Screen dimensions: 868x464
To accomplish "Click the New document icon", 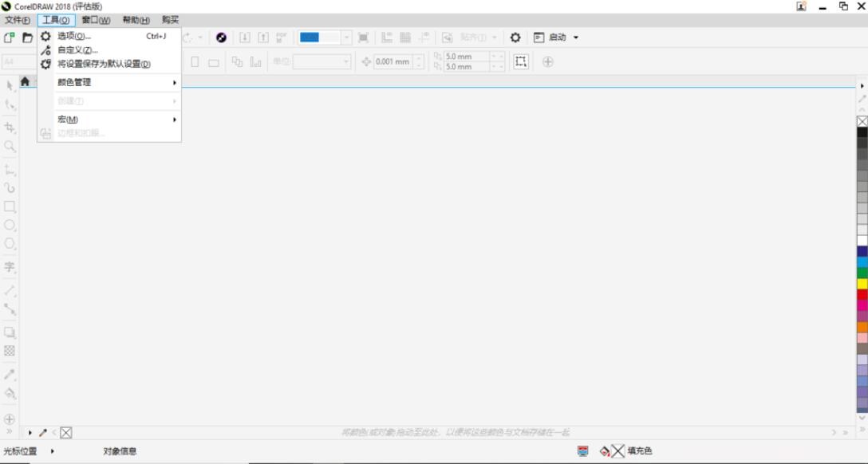I will [9, 37].
